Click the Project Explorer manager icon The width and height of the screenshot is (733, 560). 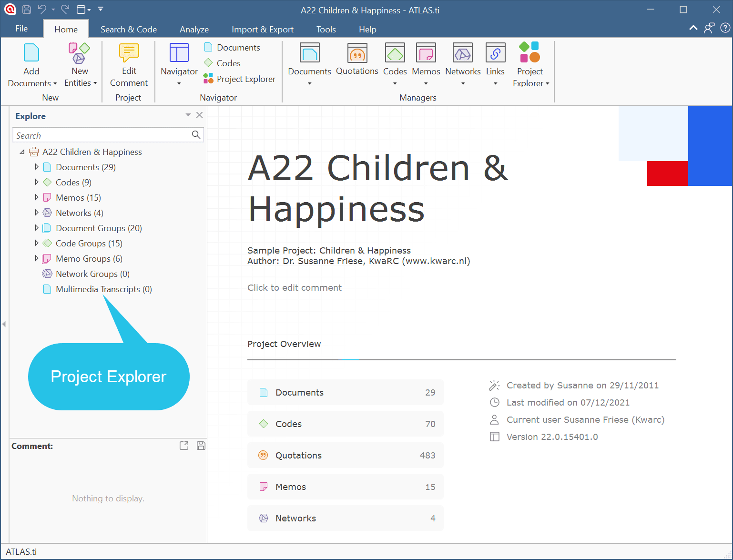click(x=529, y=52)
